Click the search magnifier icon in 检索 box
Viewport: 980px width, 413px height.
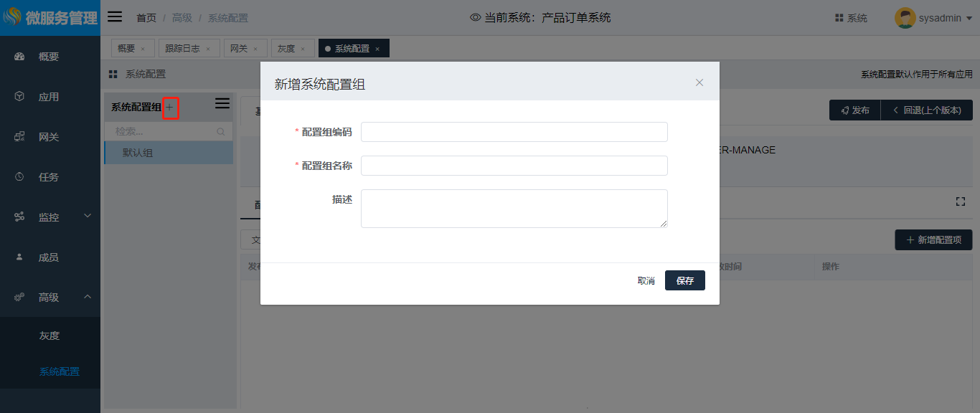[x=221, y=132]
